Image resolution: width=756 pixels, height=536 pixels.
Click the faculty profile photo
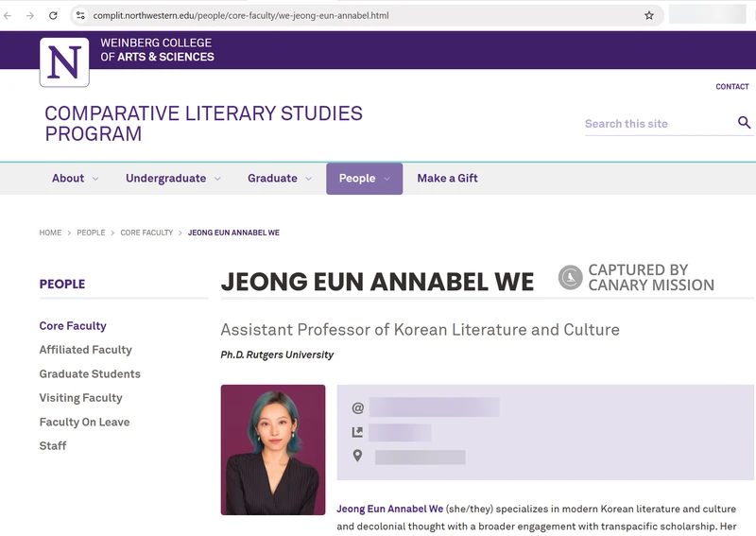(x=273, y=450)
